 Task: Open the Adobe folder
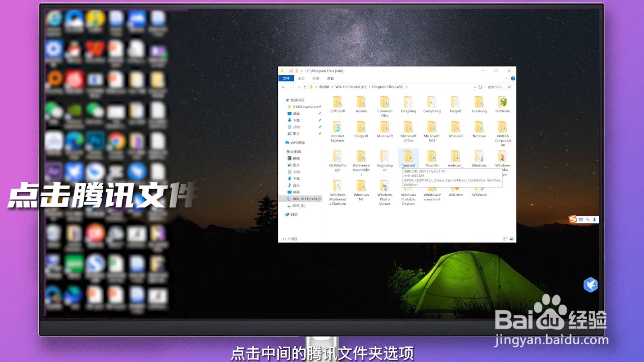pyautogui.click(x=361, y=105)
